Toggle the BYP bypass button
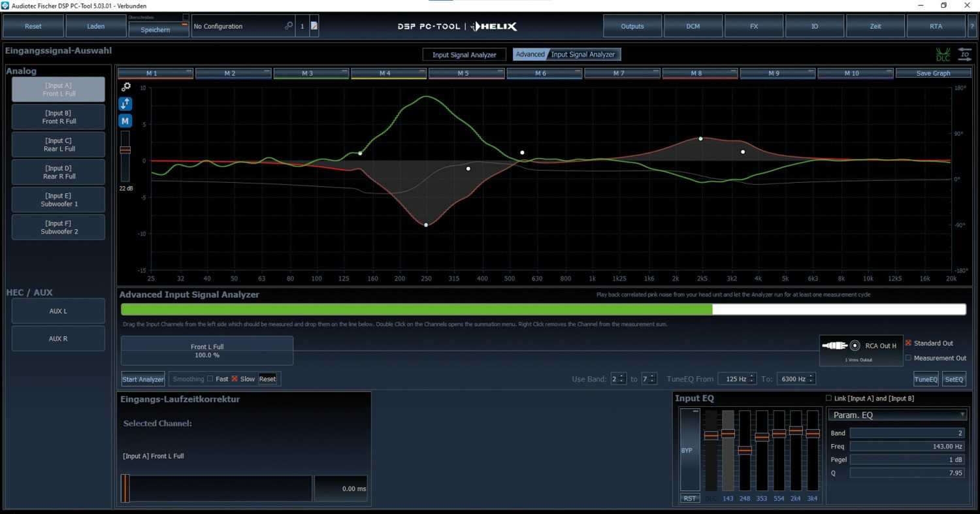 [x=690, y=450]
